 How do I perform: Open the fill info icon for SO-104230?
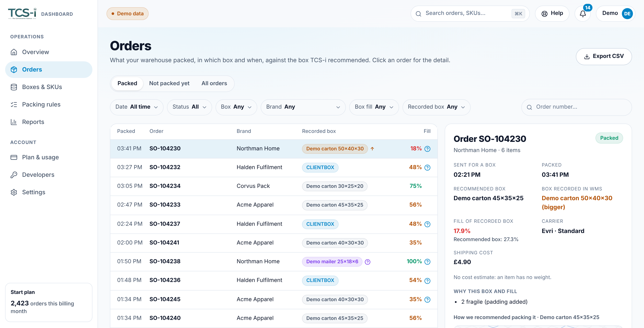tap(427, 149)
